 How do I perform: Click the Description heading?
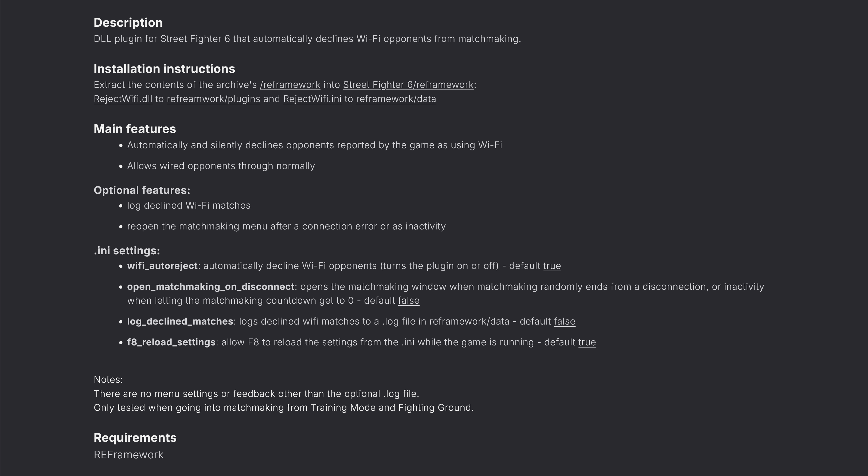click(x=128, y=23)
